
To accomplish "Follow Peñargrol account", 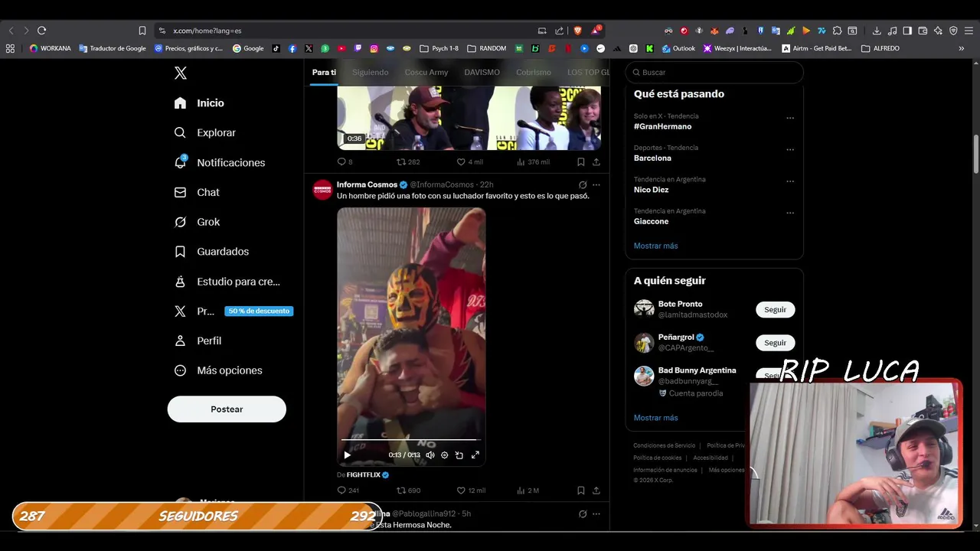I will pos(775,342).
